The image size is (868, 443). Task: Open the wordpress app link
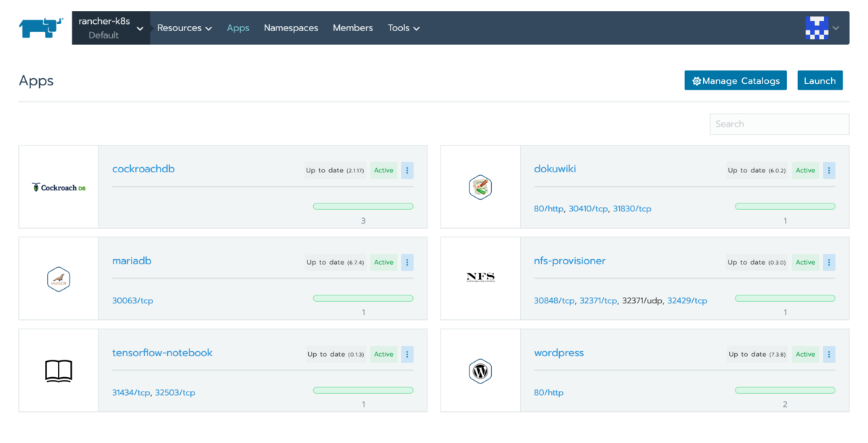pos(558,353)
